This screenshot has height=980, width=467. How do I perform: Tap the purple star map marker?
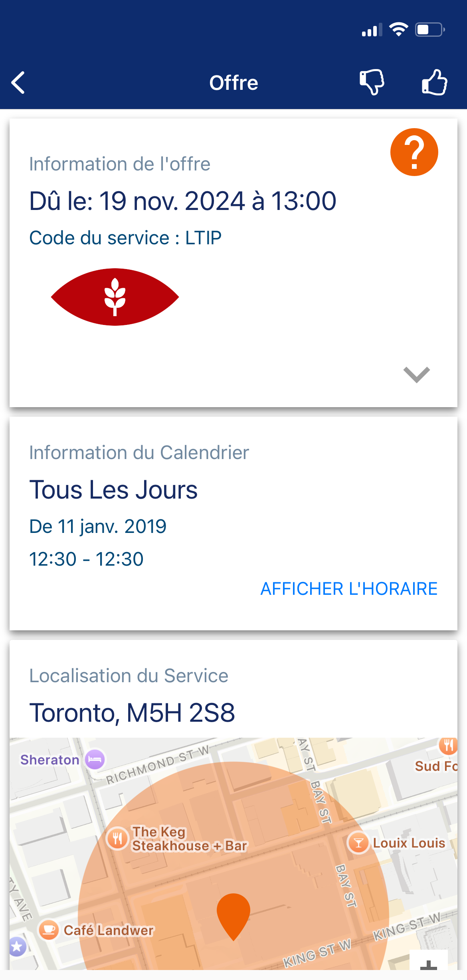coord(17,946)
